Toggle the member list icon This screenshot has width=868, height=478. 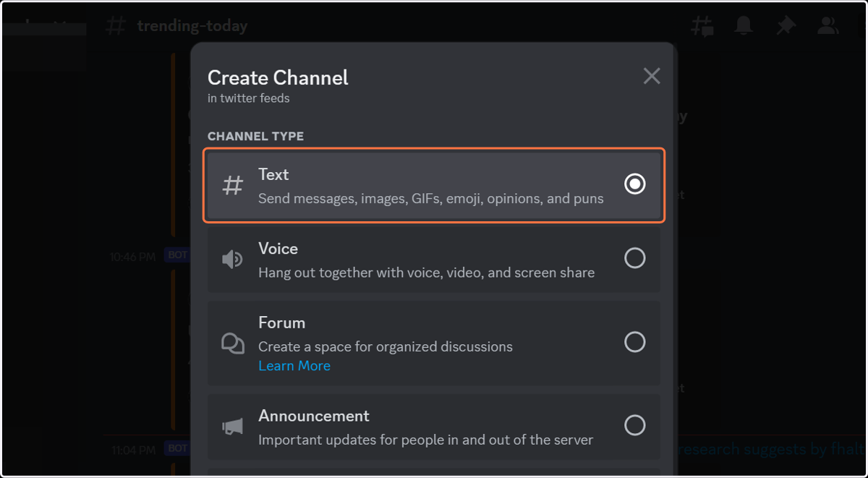[x=827, y=26]
